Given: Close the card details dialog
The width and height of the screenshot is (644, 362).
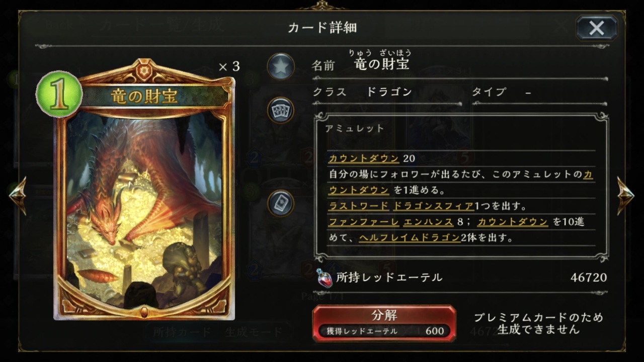Looking at the screenshot, I should click(x=597, y=28).
